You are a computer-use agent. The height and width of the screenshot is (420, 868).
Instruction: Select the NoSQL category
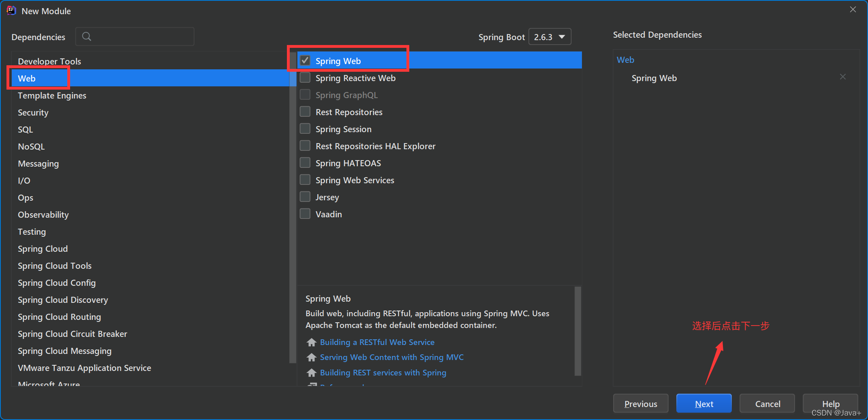tap(150, 146)
